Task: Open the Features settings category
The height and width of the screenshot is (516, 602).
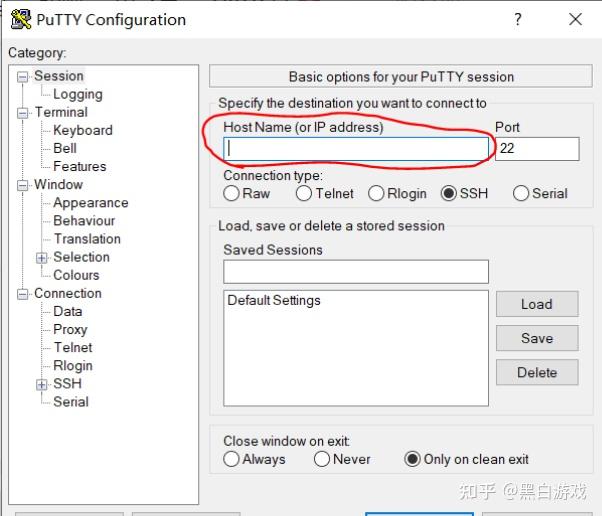Action: pos(80,166)
